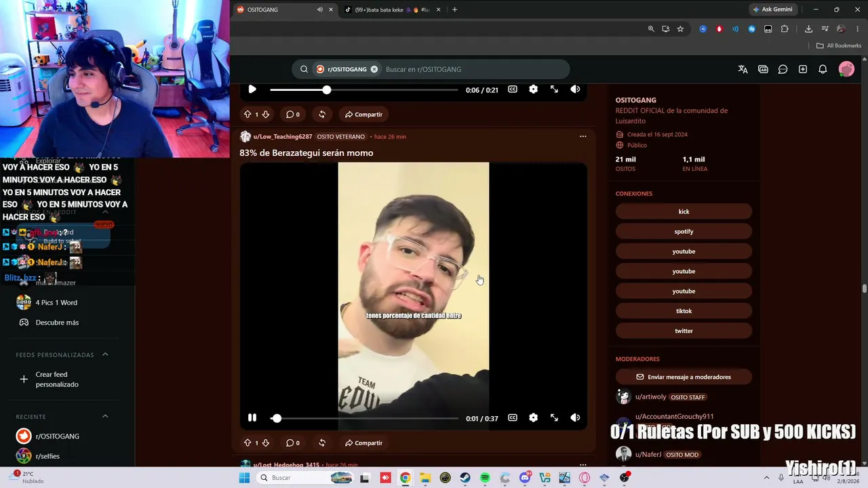Mute audio on the OSITOGANG tab

pyautogui.click(x=319, y=9)
